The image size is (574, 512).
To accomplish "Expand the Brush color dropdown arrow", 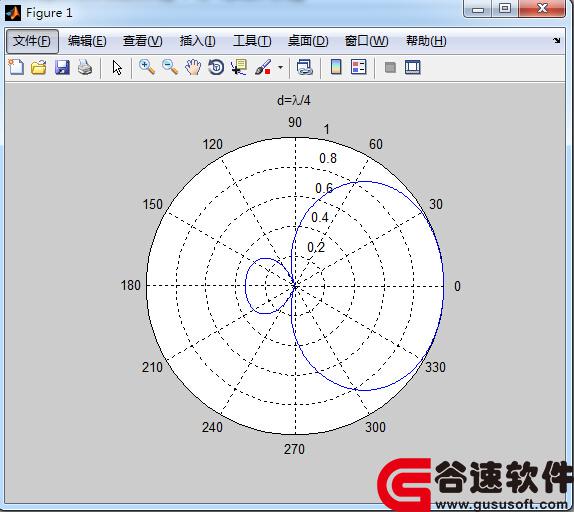I will click(x=280, y=68).
